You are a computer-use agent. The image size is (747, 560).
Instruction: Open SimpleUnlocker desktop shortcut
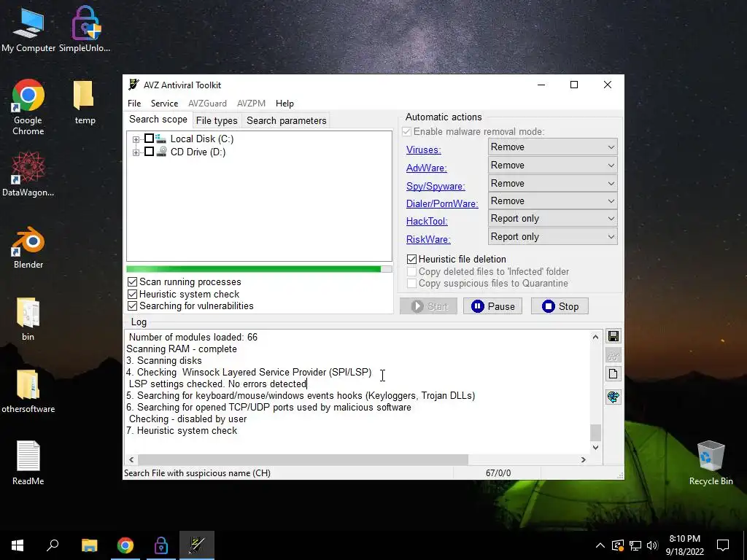[85, 31]
